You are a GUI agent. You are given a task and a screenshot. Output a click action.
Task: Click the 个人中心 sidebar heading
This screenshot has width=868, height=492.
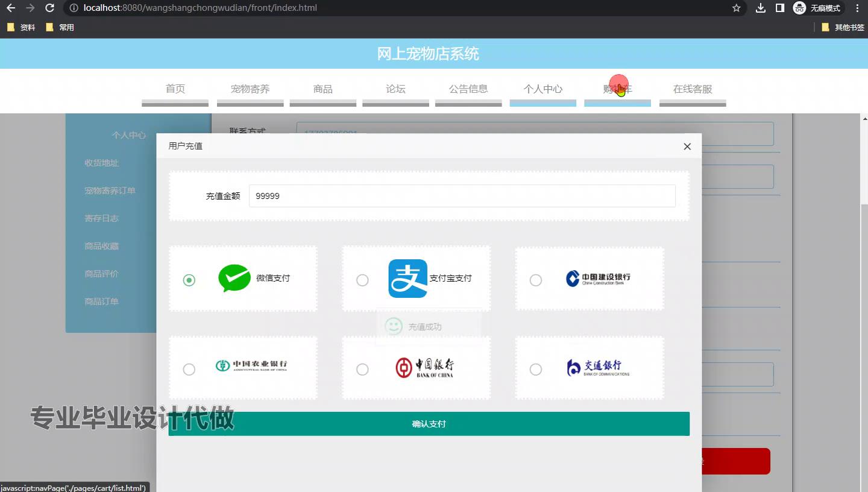click(x=129, y=135)
